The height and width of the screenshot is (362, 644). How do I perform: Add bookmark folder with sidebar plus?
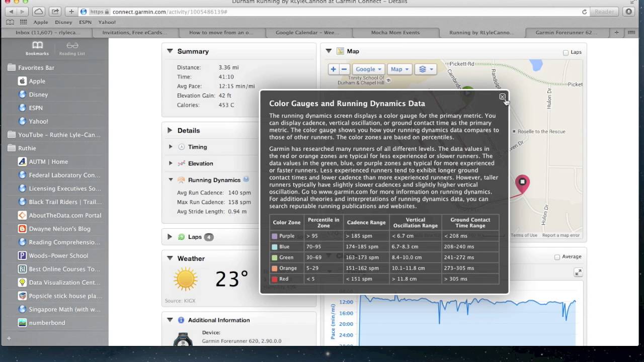pos(9,338)
